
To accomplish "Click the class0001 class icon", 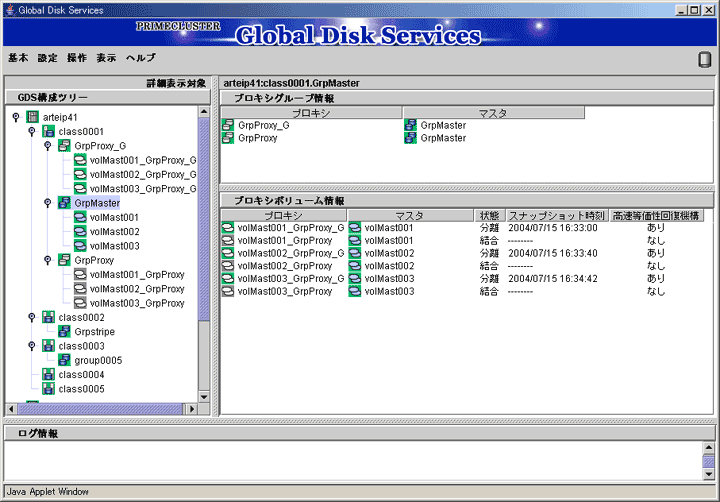I will click(x=48, y=131).
